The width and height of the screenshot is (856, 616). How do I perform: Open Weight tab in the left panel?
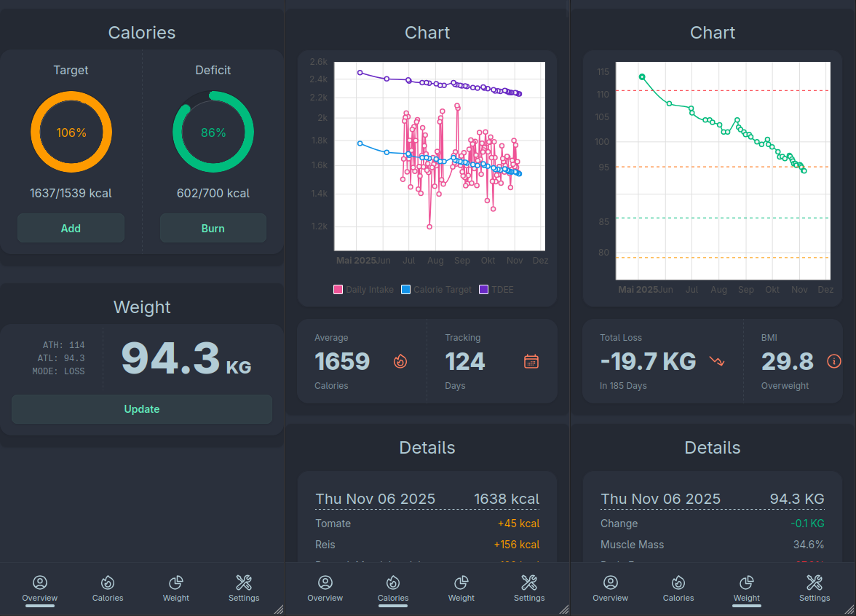tap(176, 588)
